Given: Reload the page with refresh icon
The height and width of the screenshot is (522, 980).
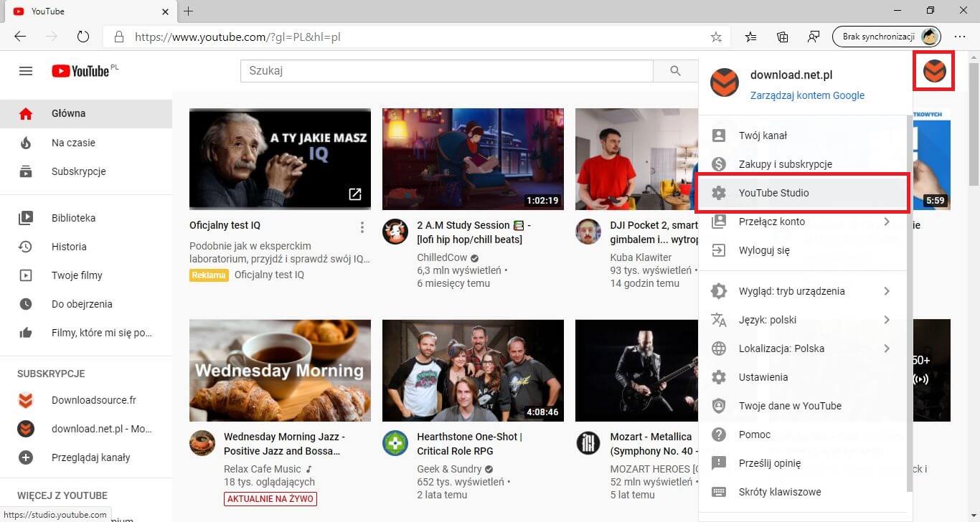Looking at the screenshot, I should tap(83, 37).
